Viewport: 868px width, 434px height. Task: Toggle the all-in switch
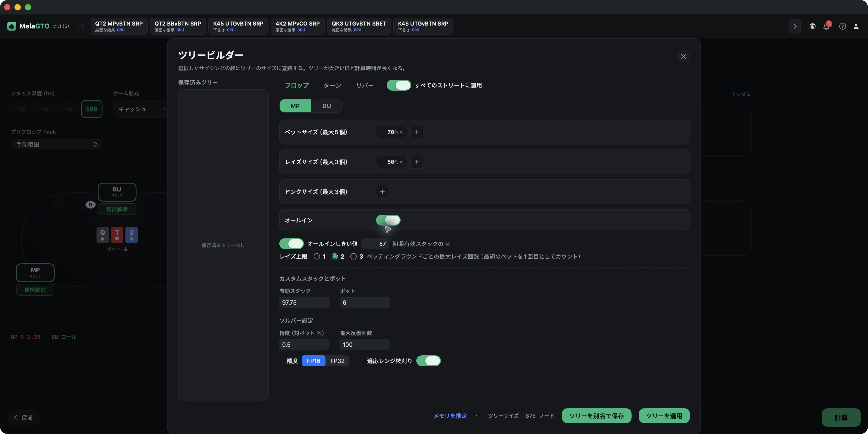(388, 220)
